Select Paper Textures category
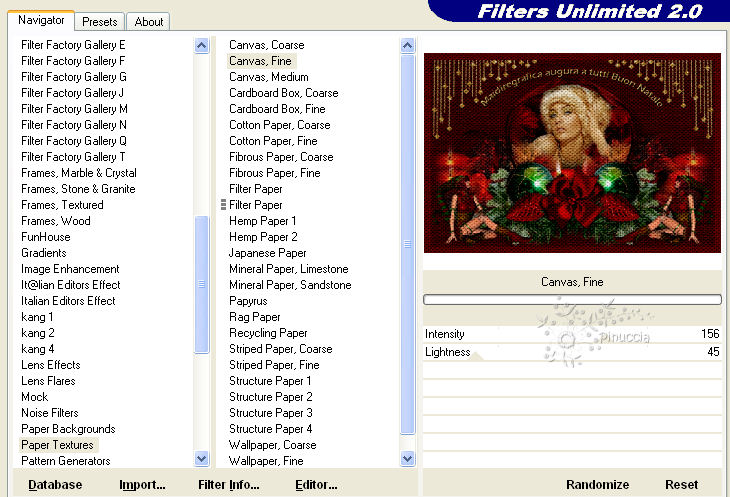Viewport: 730px width, 497px height. [57, 445]
